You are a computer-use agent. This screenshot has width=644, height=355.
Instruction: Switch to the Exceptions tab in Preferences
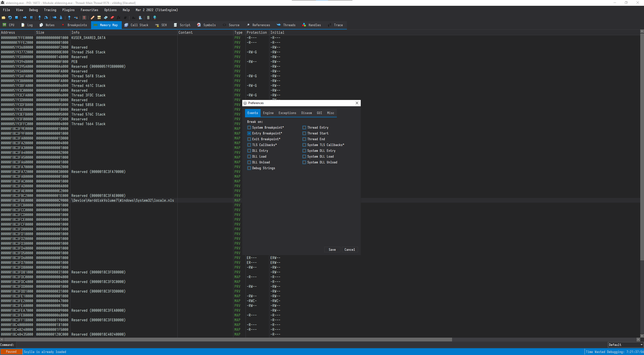[287, 113]
